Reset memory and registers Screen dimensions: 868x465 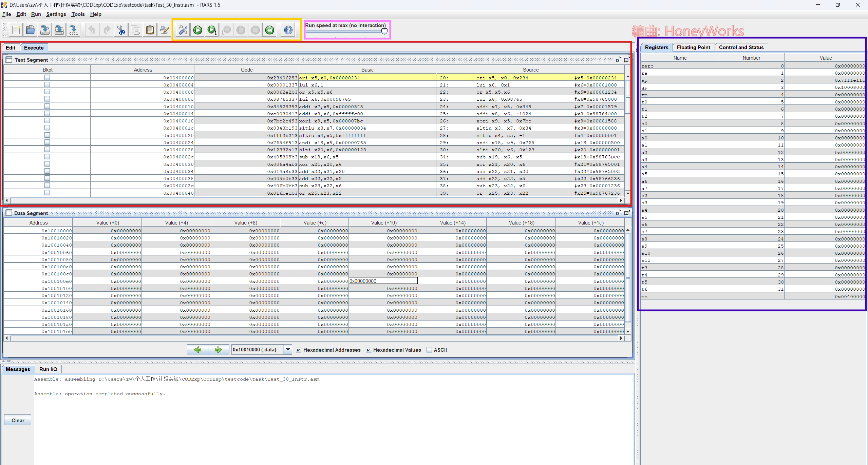(x=269, y=30)
